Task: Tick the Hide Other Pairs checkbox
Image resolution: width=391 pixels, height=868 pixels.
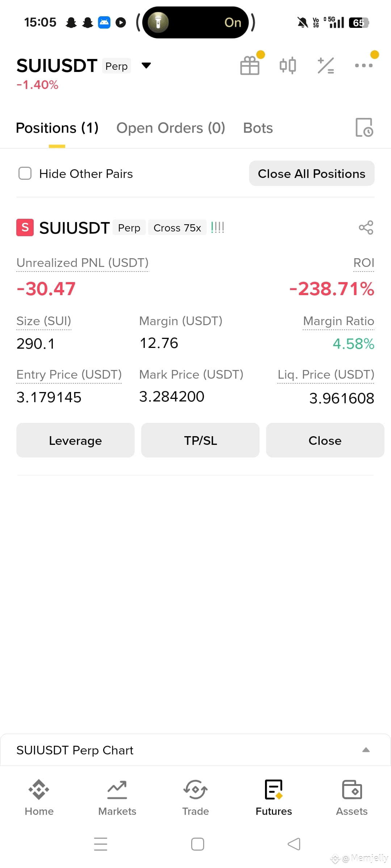Action: click(x=25, y=173)
